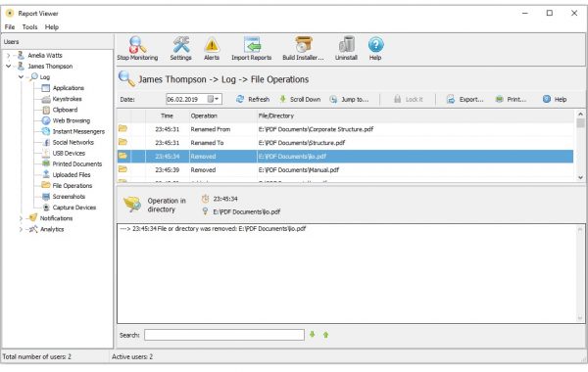
Task: Open the Keystrokes log
Action: [67, 99]
